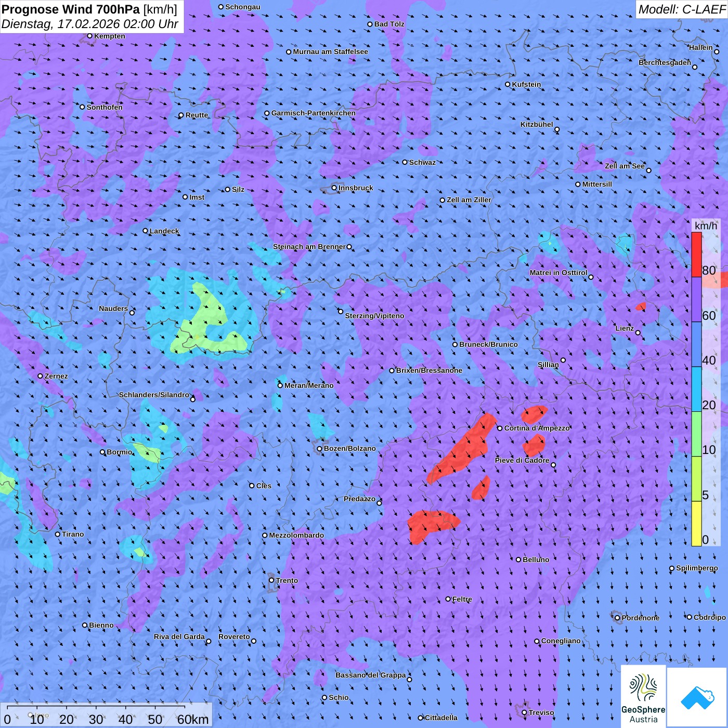Image resolution: width=728 pixels, height=728 pixels.
Task: Click the 'Brixen/Bressanone' label
Action: coord(429,370)
